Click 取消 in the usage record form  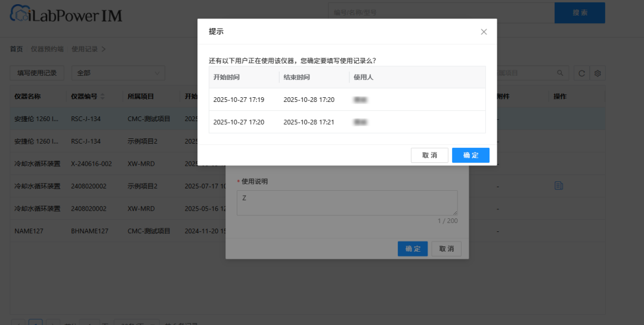446,249
